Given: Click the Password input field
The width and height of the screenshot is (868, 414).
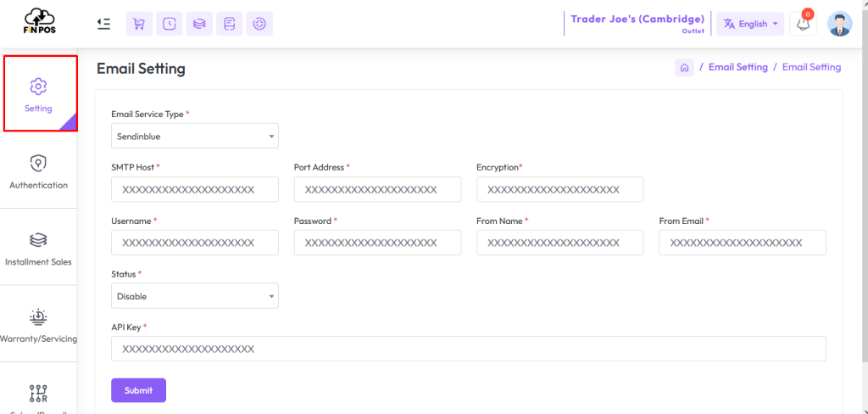Looking at the screenshot, I should [377, 243].
